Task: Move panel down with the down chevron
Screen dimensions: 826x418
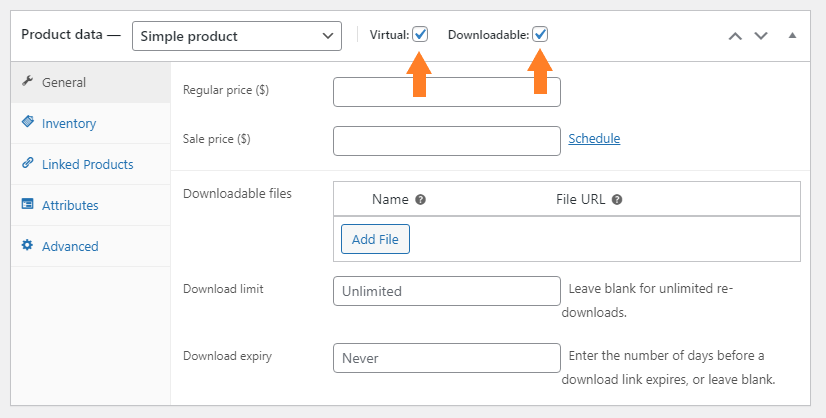Action: point(761,36)
